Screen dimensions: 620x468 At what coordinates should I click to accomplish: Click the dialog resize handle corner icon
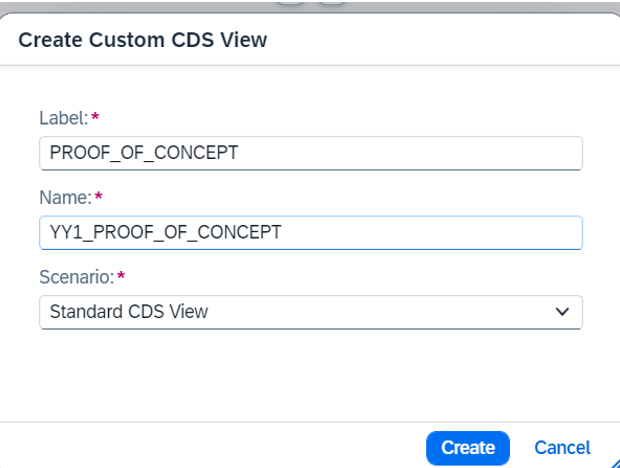click(x=614, y=463)
